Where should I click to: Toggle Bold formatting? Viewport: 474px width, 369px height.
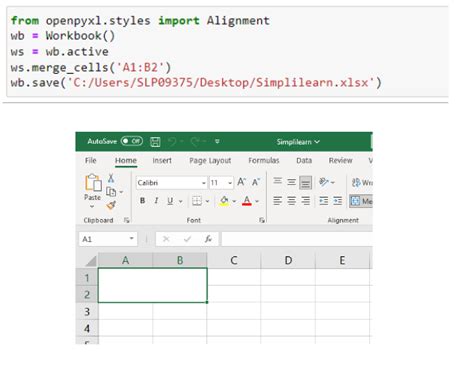click(x=143, y=201)
